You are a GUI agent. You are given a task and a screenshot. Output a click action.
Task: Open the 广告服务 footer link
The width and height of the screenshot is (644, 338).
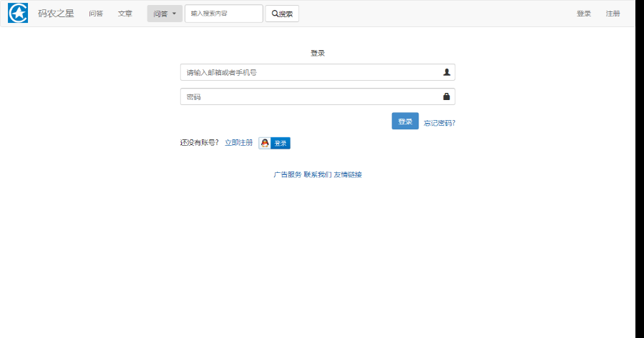pos(288,175)
